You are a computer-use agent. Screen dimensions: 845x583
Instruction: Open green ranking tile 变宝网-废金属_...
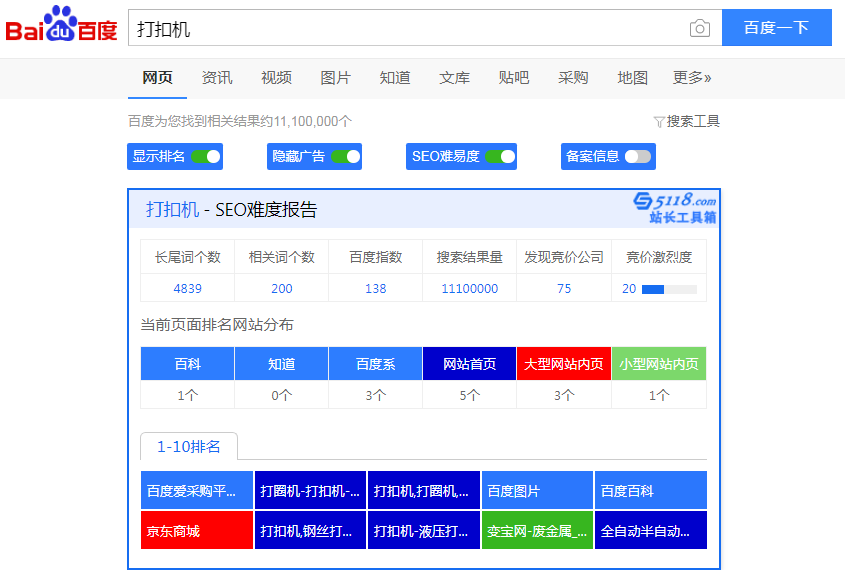[x=537, y=530]
